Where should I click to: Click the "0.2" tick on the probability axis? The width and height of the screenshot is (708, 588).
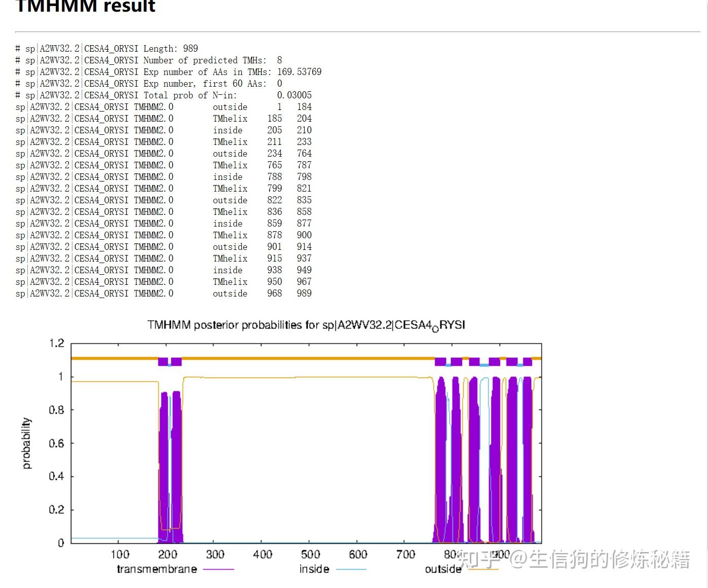click(x=57, y=509)
